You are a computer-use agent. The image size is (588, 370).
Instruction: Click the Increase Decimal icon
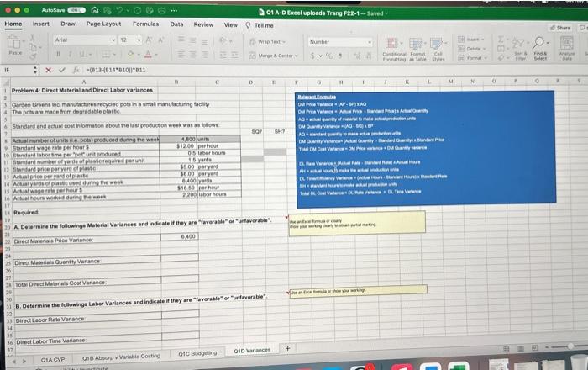pyautogui.click(x=357, y=56)
